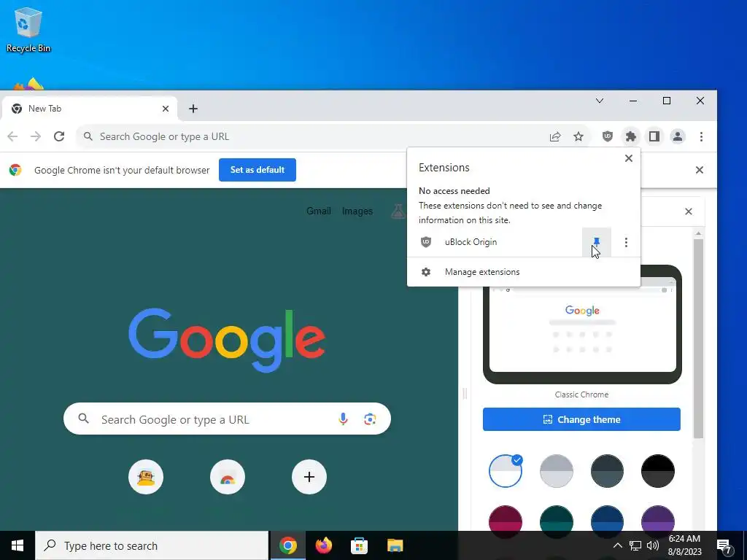747x560 pixels.
Task: Close the Customize Chrome side panel
Action: coord(689,211)
